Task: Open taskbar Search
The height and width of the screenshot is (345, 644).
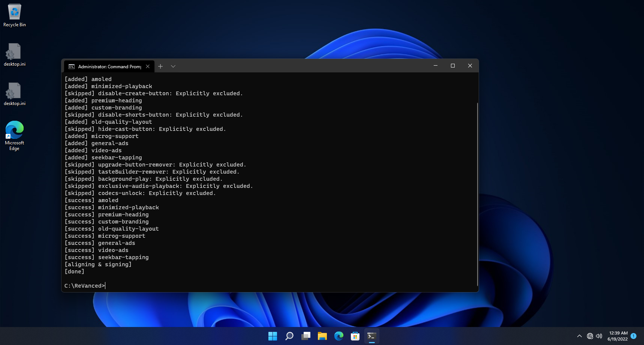Action: pos(289,336)
